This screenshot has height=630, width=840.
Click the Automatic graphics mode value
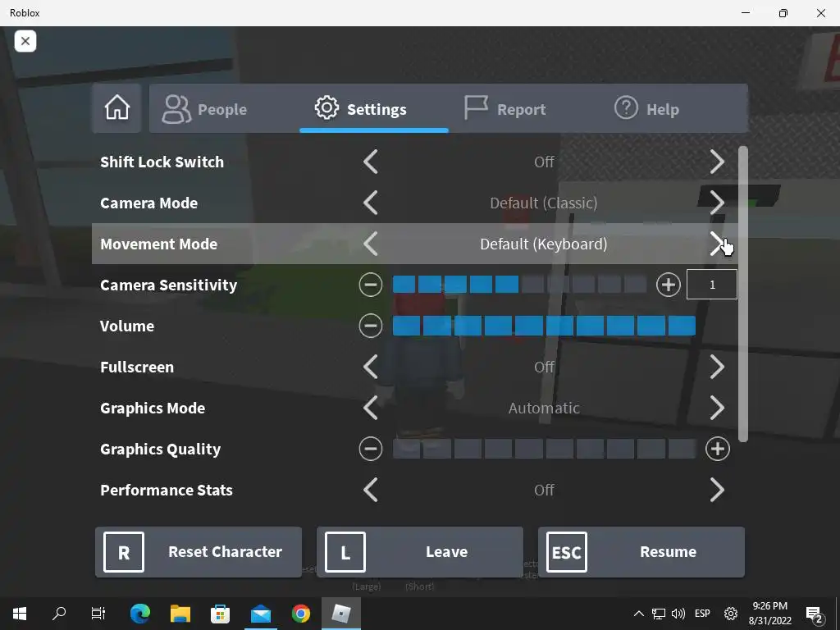[544, 409]
